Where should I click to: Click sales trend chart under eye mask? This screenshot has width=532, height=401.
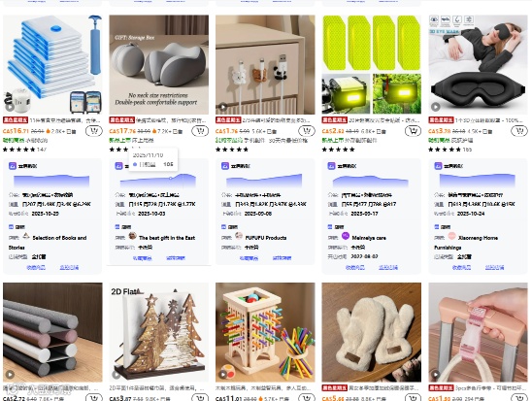coord(478,181)
